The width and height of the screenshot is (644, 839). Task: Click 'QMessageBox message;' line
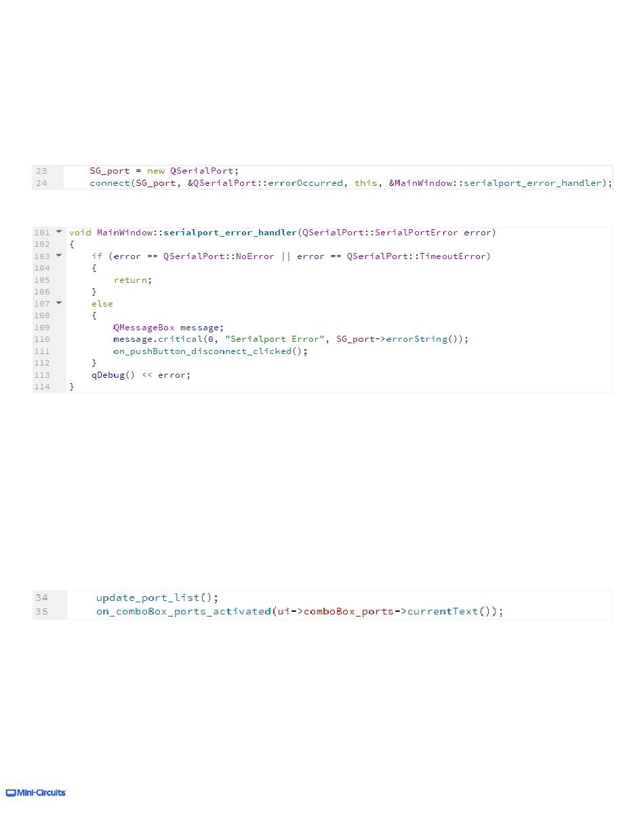168,327
